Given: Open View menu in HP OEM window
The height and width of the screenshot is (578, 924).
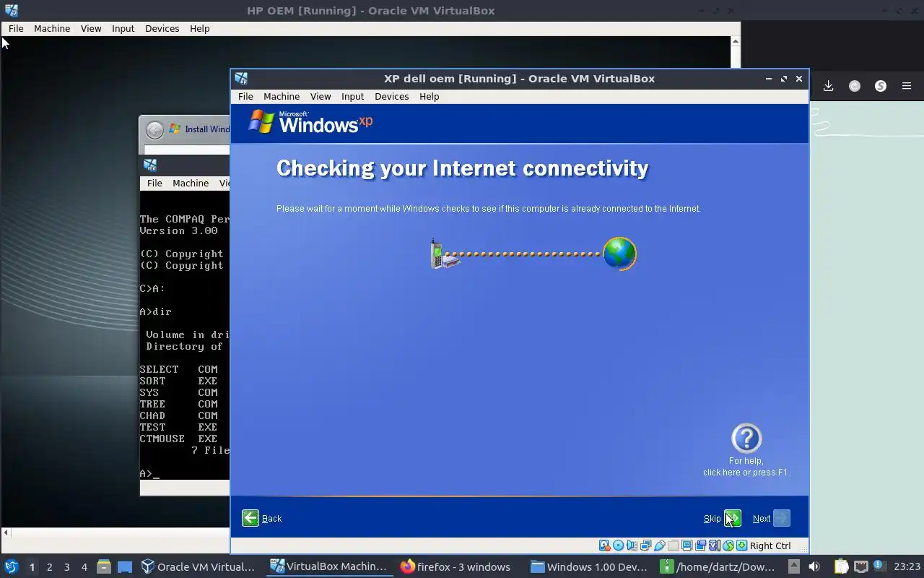Looking at the screenshot, I should [91, 28].
